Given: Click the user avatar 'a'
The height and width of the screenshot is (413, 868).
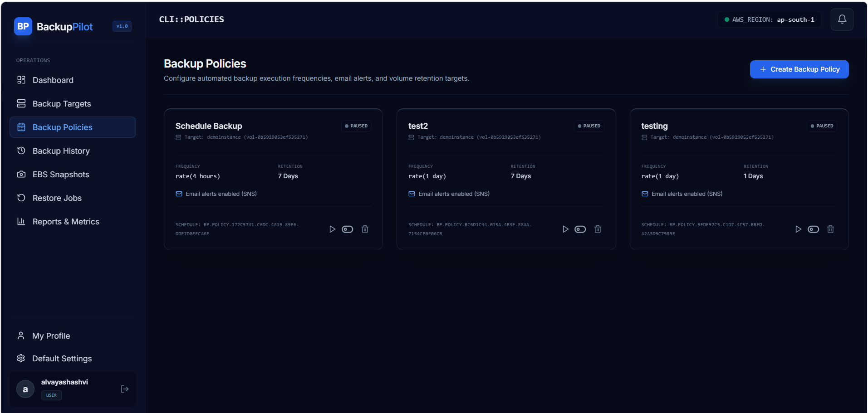Looking at the screenshot, I should click(x=25, y=389).
